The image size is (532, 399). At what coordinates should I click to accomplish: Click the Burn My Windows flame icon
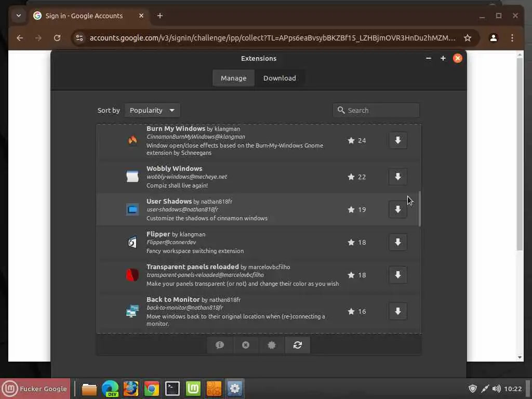click(132, 140)
